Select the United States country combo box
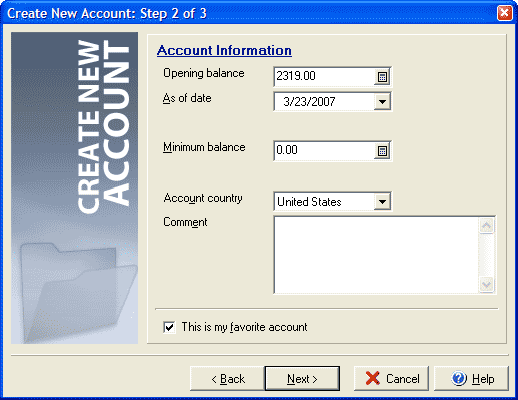Screen dimensions: 518x400 332,202
